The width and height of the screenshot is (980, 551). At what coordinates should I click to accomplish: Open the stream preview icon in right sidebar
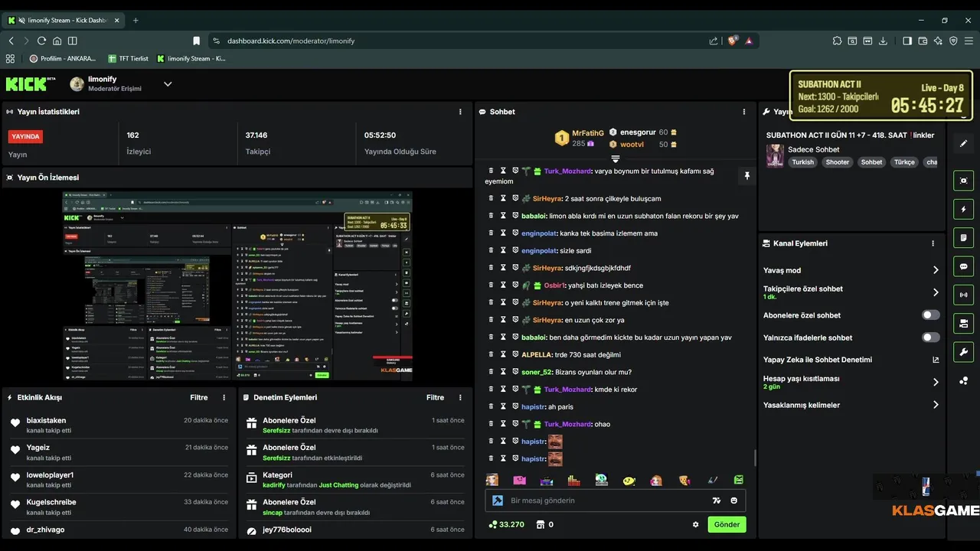[963, 181]
